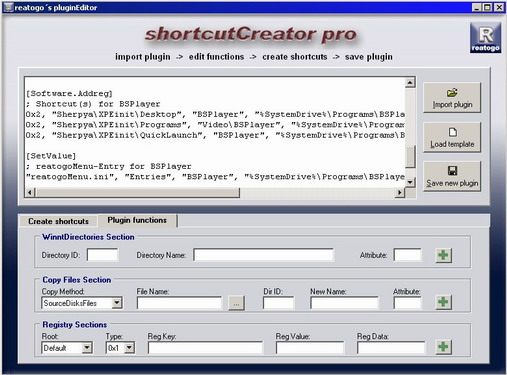Click the File Name browse button
The width and height of the screenshot is (507, 375).
236,303
